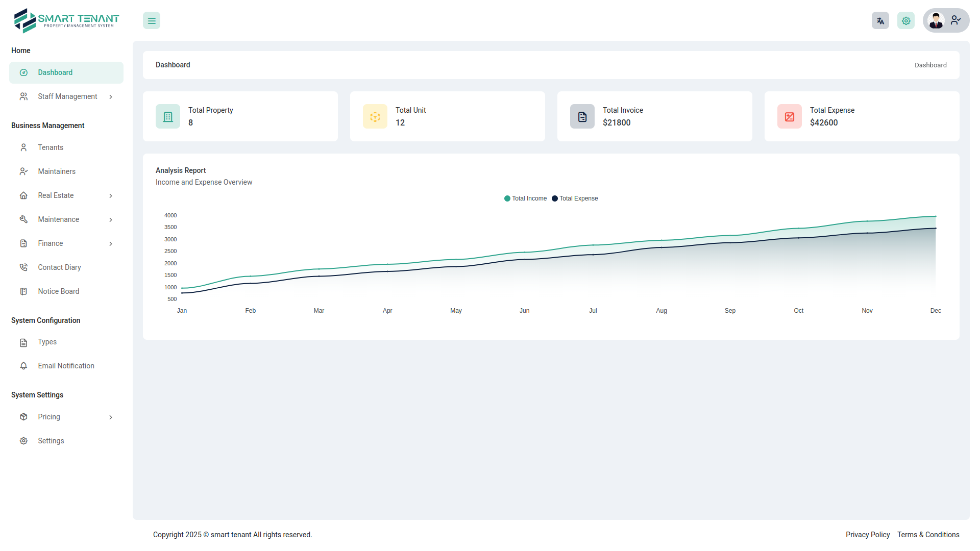
Task: Open the Terms & Conditions link
Action: tap(928, 535)
